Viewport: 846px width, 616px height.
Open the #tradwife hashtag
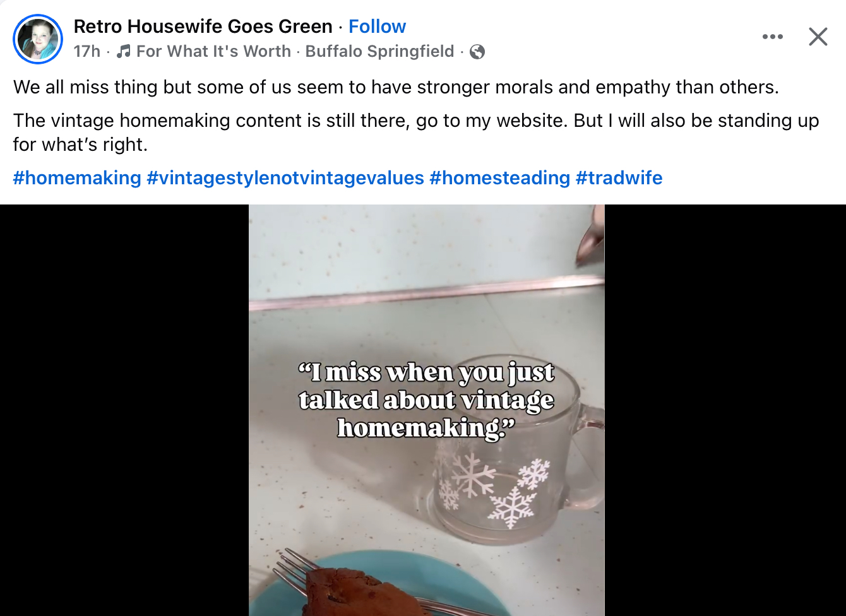pos(619,178)
